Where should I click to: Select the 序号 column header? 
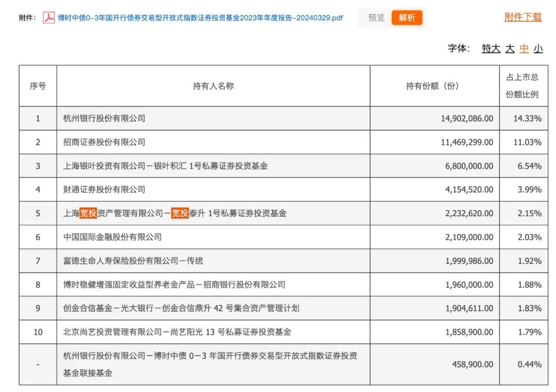point(38,86)
